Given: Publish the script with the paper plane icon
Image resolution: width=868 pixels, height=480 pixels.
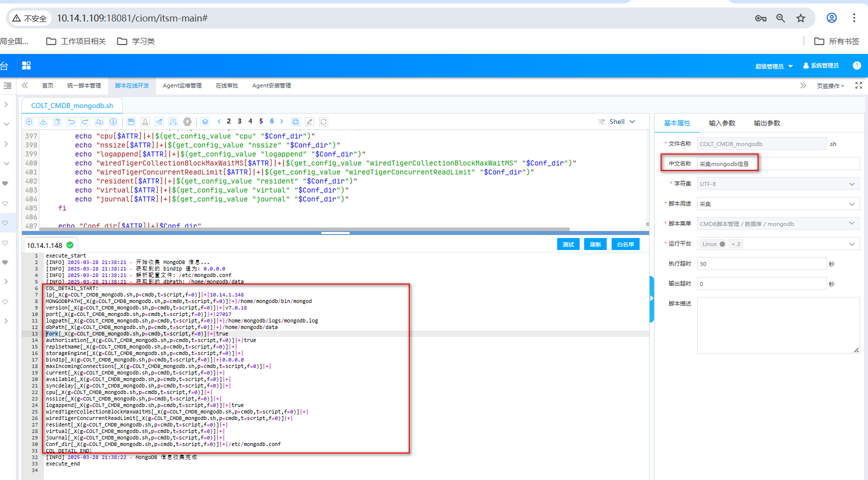Looking at the screenshot, I should (x=159, y=121).
